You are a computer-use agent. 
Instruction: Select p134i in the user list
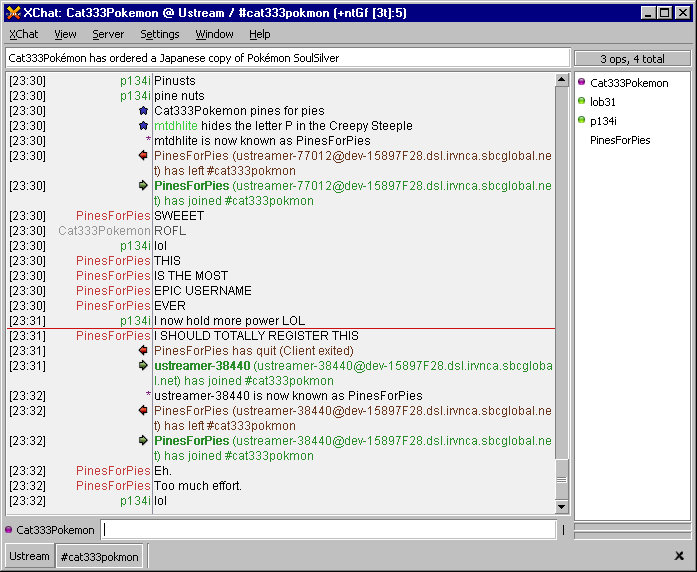tap(603, 121)
